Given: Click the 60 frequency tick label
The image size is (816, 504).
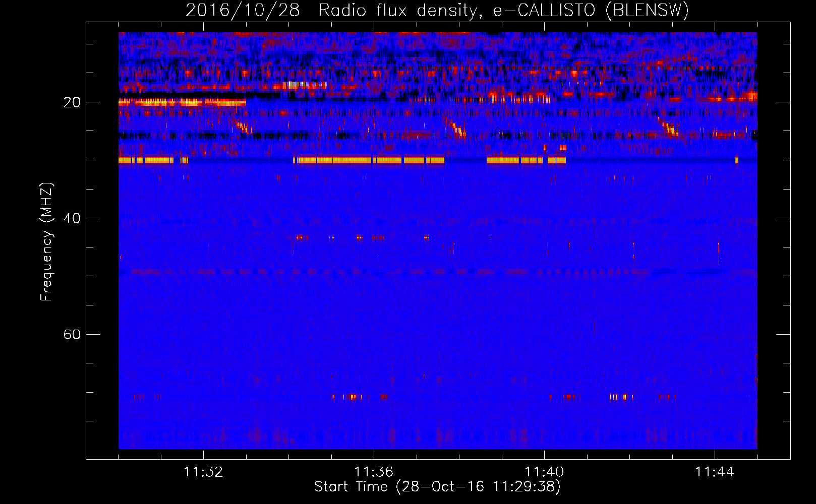Looking at the screenshot, I should (72, 334).
